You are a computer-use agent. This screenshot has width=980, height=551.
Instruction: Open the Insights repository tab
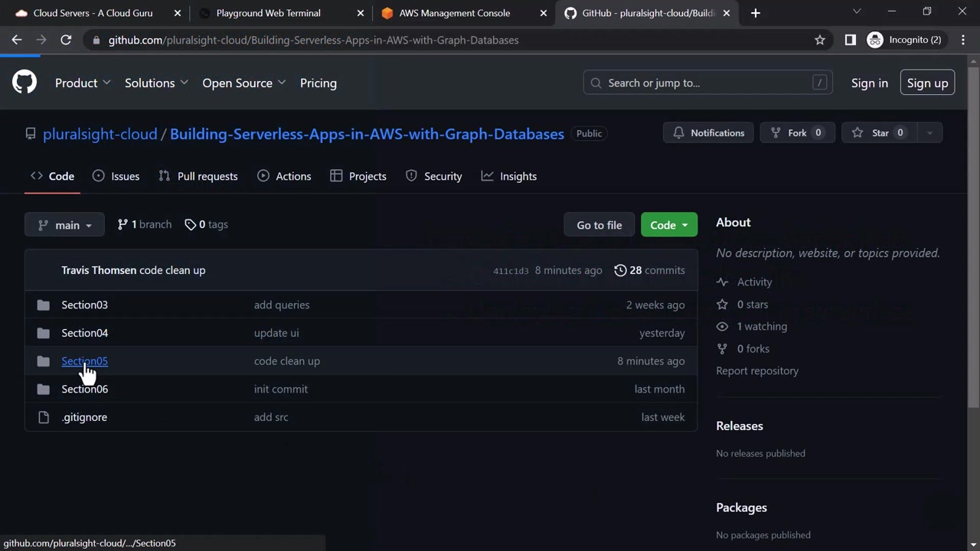509,176
